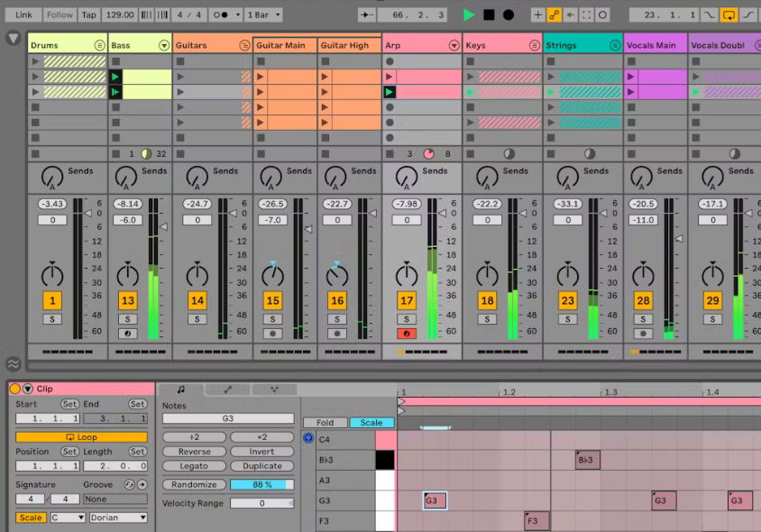The height and width of the screenshot is (532, 761).
Task: Solo the Guitar Main track
Action: click(x=273, y=319)
